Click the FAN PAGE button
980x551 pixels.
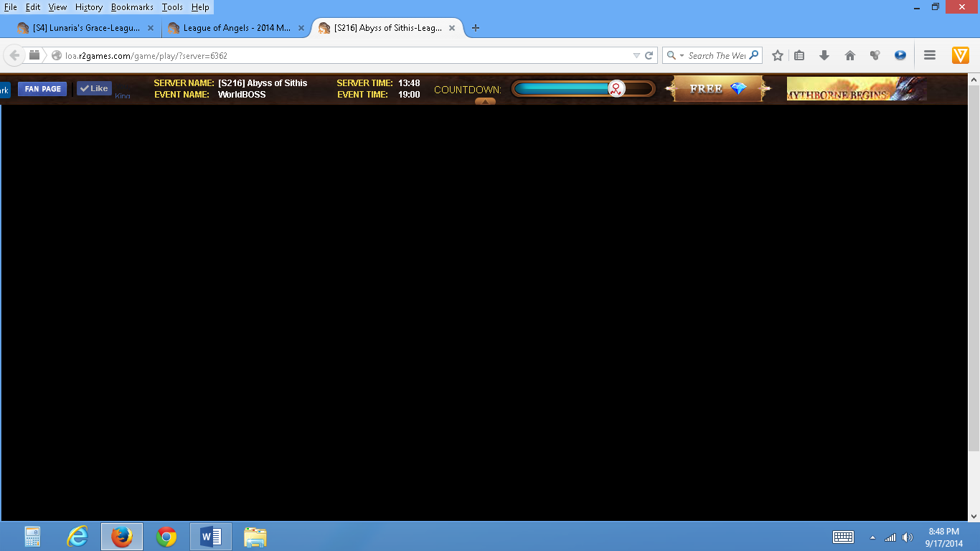pos(42,89)
